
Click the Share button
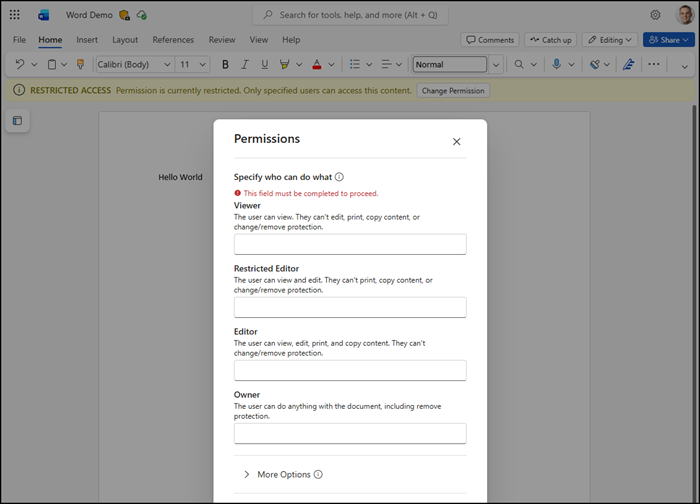669,40
